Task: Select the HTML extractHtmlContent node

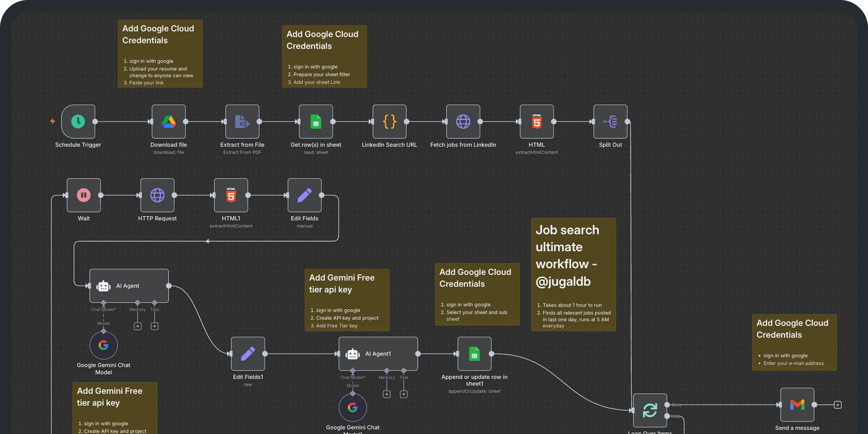Action: click(x=537, y=121)
